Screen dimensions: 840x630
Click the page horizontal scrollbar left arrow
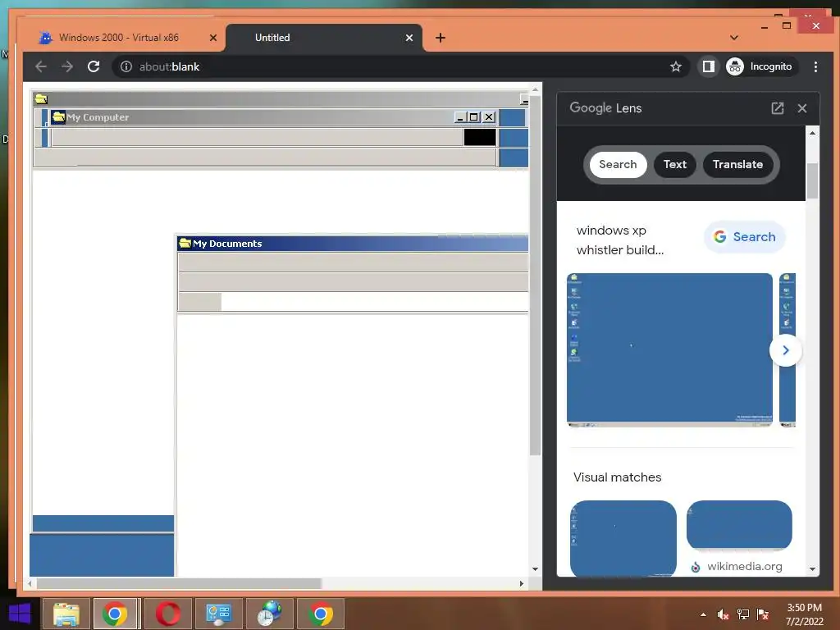(30, 583)
